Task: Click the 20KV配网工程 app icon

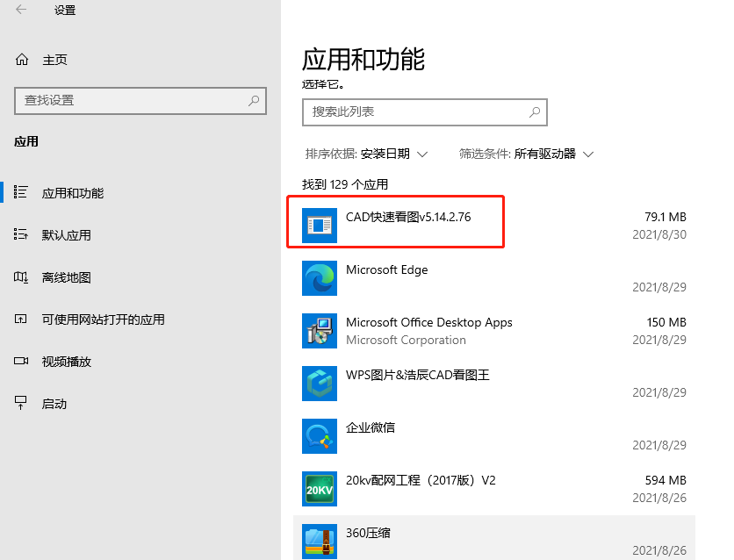Action: coord(320,489)
